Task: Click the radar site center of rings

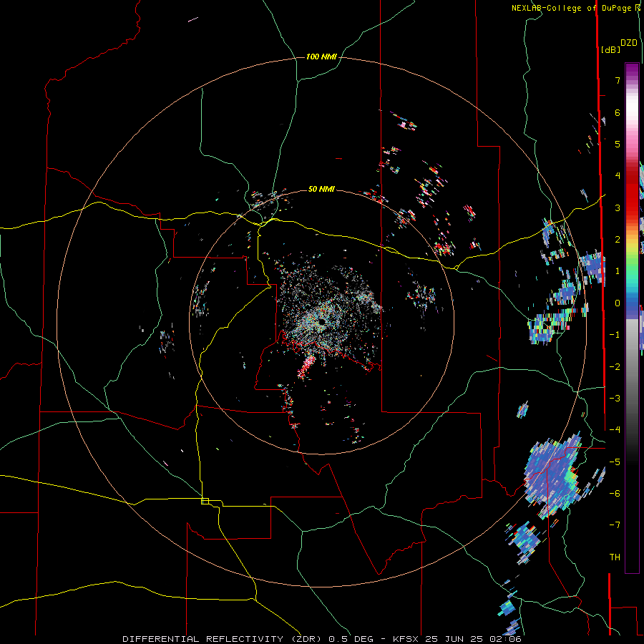Action: click(x=321, y=322)
